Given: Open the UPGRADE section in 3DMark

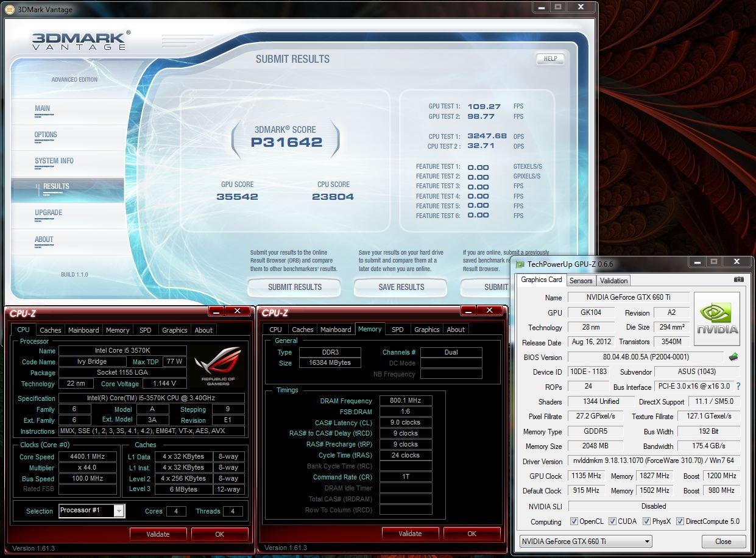Looking at the screenshot, I should (49, 213).
